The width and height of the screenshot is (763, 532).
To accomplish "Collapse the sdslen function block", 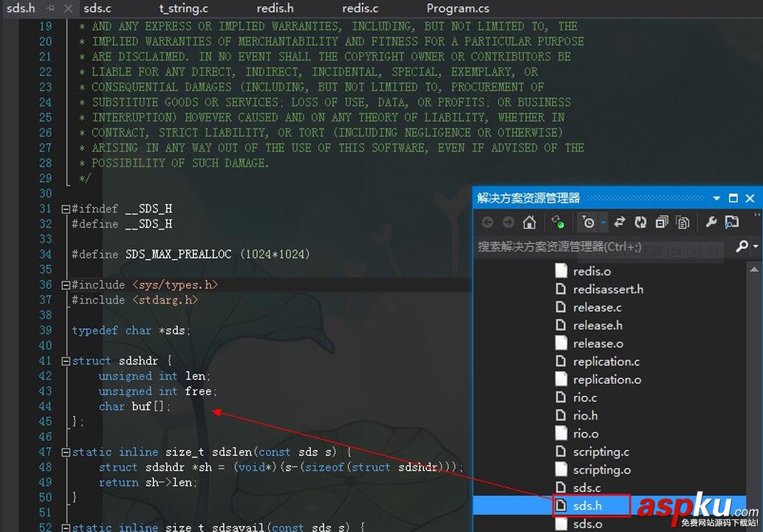I will (66, 453).
